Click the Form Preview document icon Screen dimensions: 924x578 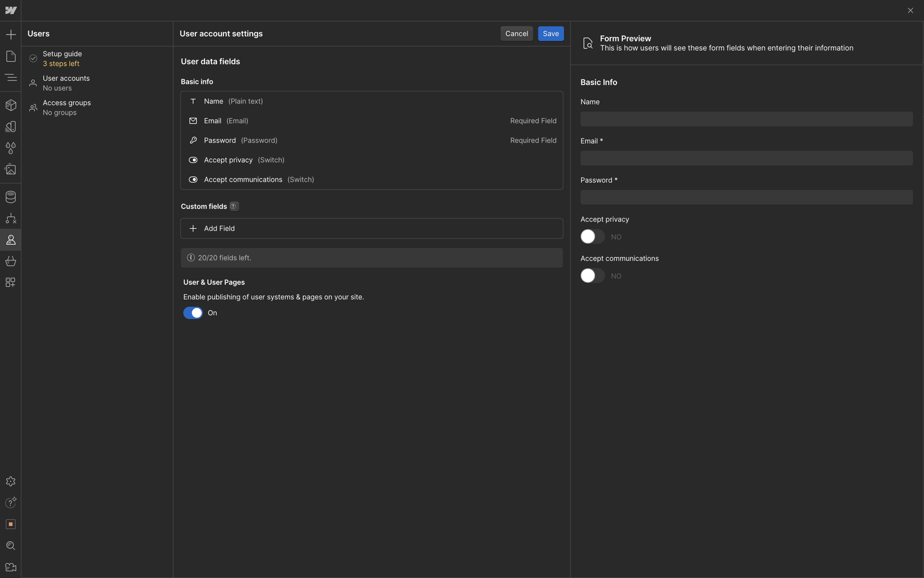coord(588,43)
